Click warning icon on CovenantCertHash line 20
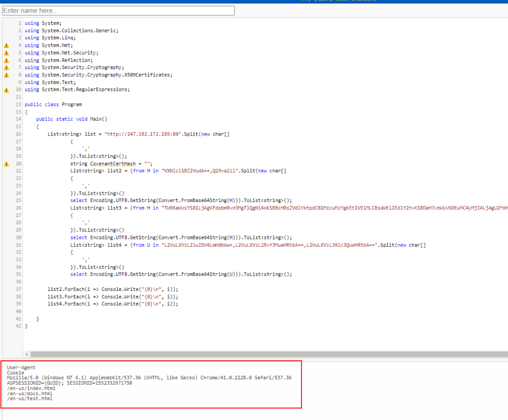This screenshot has width=508, height=420. 6,164
